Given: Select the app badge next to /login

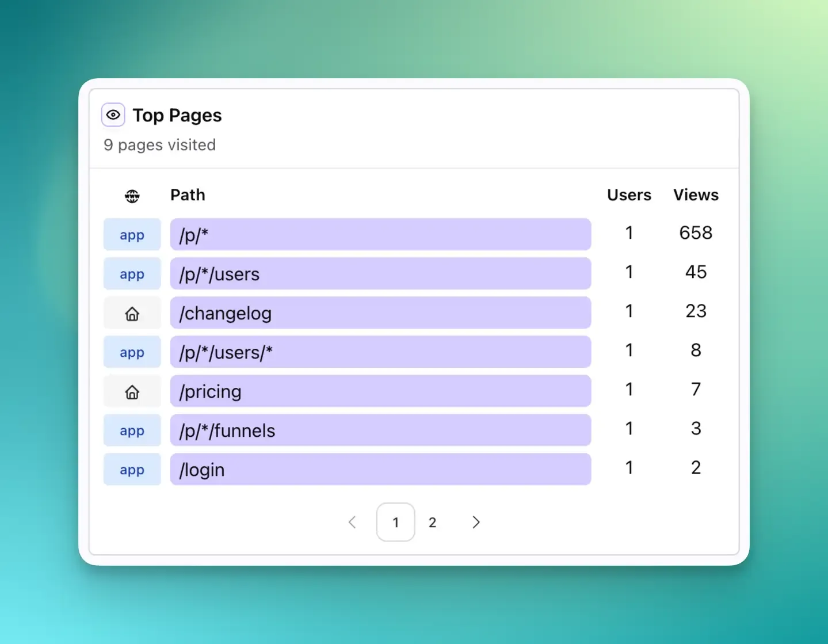Looking at the screenshot, I should pyautogui.click(x=132, y=469).
